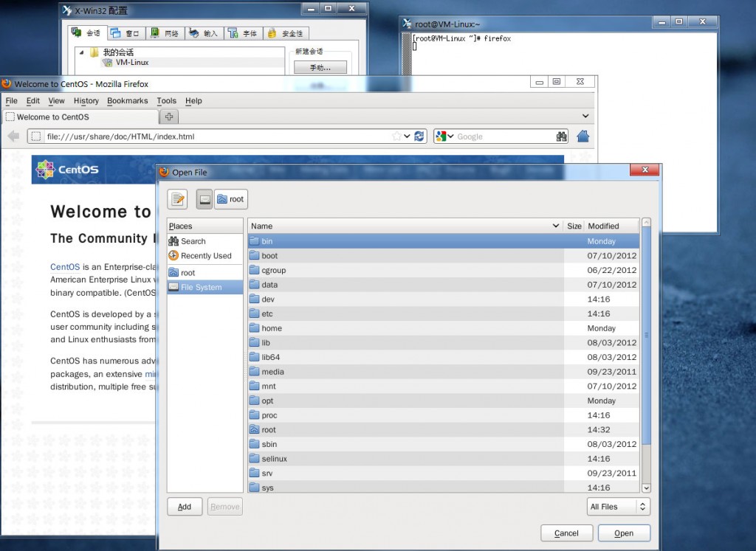
Task: Click the File System drive path button
Action: click(x=205, y=199)
